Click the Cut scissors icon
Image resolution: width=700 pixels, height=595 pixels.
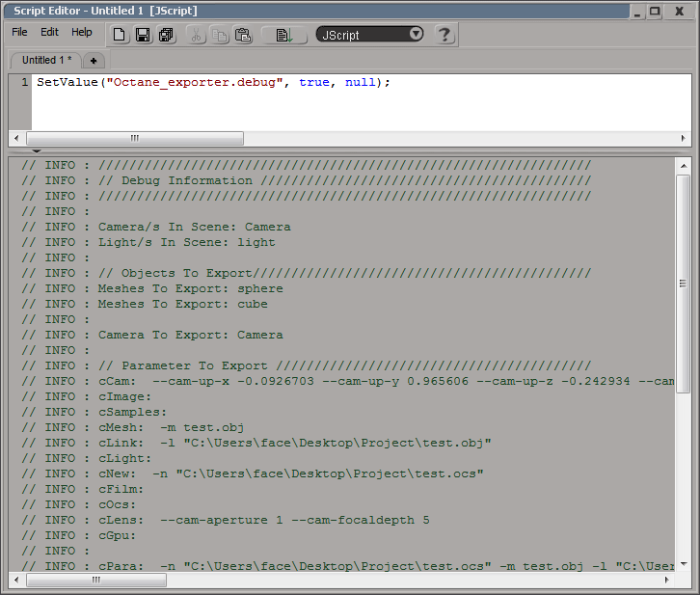pos(196,35)
